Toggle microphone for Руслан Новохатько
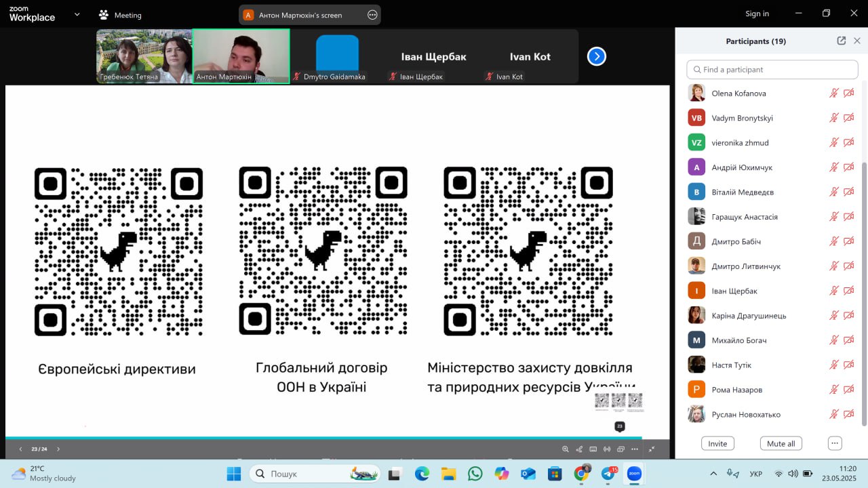Image resolution: width=868 pixels, height=488 pixels. point(834,414)
